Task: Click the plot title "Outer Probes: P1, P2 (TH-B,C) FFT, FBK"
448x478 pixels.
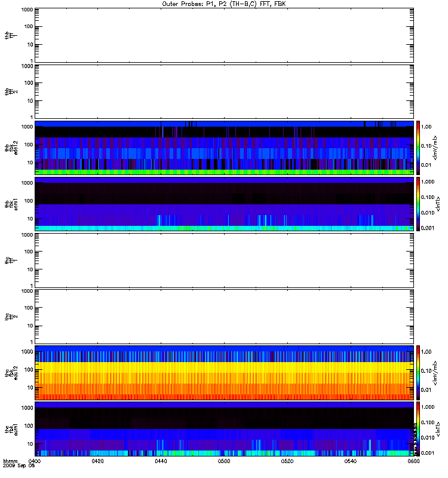Action: pos(224,4)
